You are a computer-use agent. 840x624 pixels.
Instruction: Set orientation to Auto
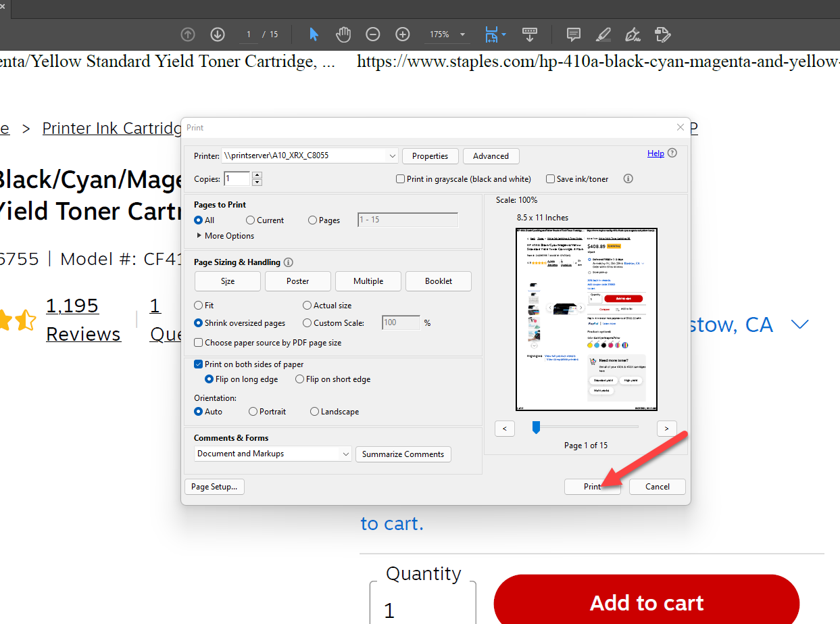199,412
